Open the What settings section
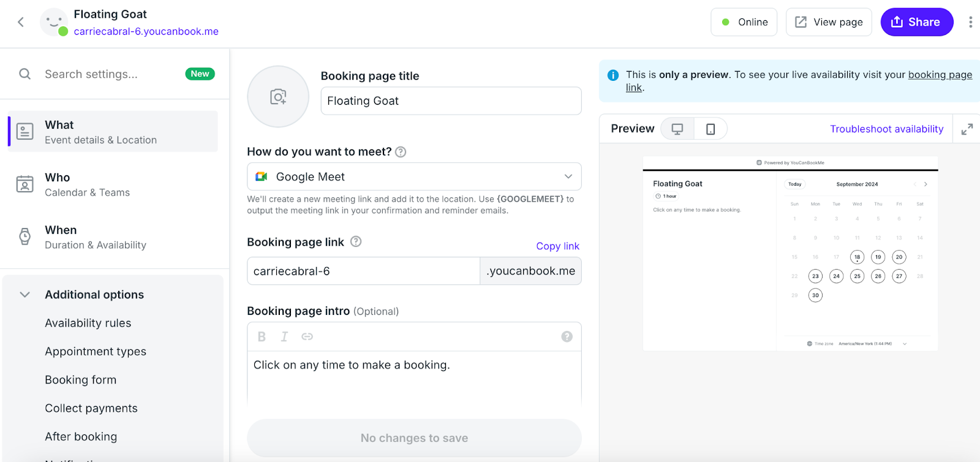 pos(113,131)
